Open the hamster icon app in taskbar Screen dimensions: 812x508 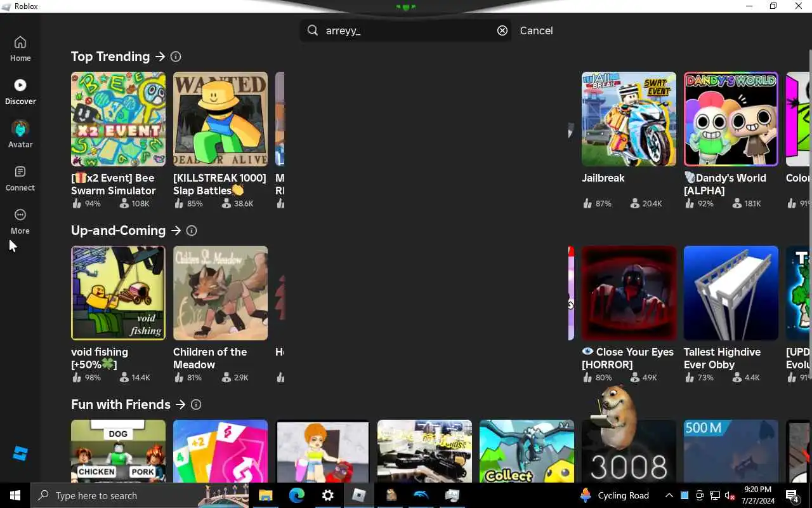click(391, 495)
